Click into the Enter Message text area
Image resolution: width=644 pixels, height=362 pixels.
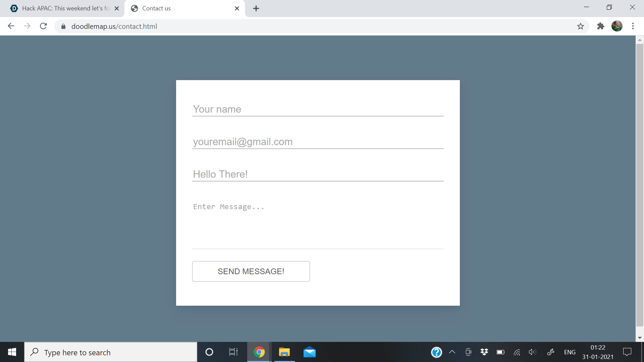click(317, 223)
